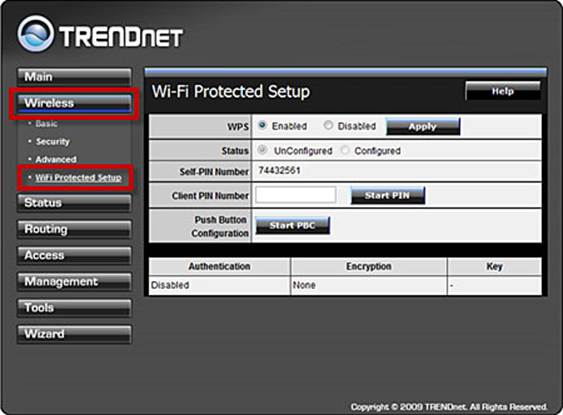Launch the Wizard menu section

point(74,334)
